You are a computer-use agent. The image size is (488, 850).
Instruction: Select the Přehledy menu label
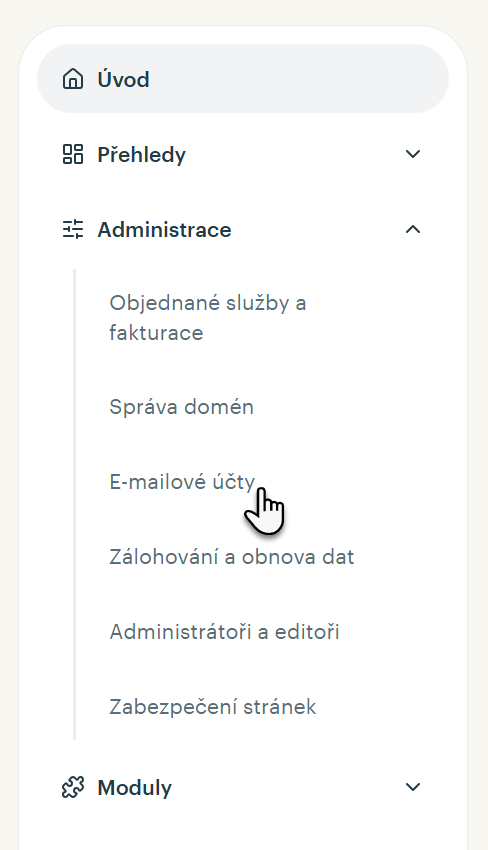(x=142, y=154)
